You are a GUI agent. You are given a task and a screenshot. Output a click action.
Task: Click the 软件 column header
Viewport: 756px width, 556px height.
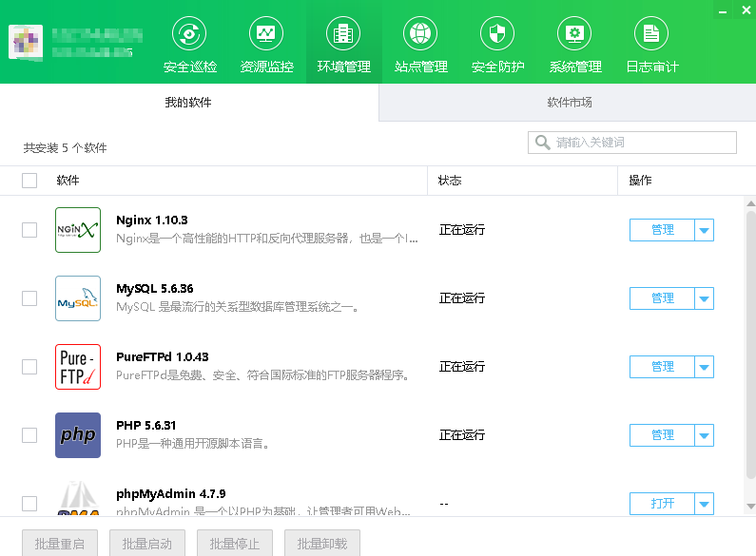click(x=68, y=181)
